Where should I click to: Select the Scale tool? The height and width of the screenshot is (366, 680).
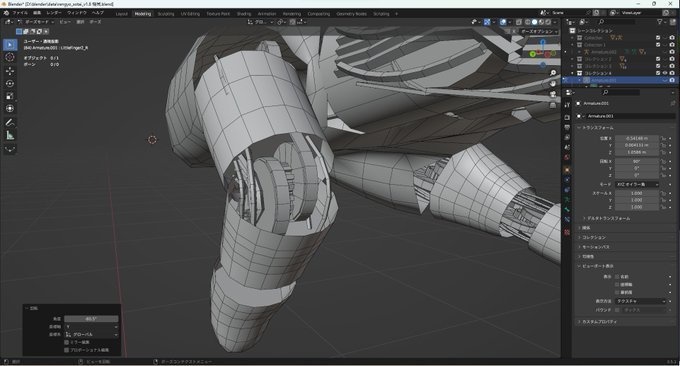pos(10,96)
